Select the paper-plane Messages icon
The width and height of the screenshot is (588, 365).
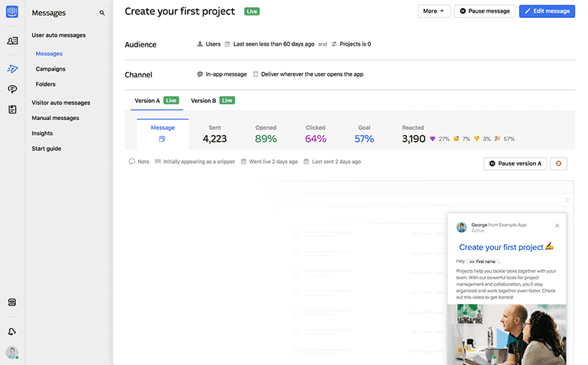pyautogui.click(x=12, y=69)
